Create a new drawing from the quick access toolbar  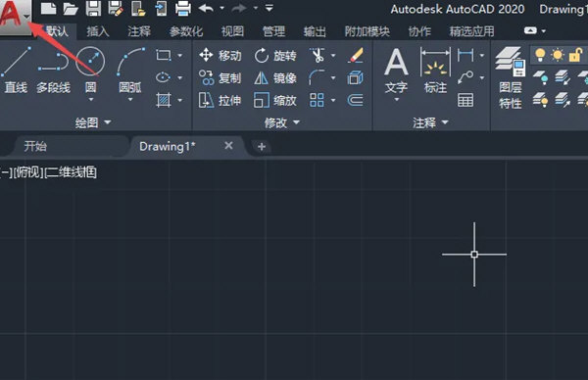48,8
